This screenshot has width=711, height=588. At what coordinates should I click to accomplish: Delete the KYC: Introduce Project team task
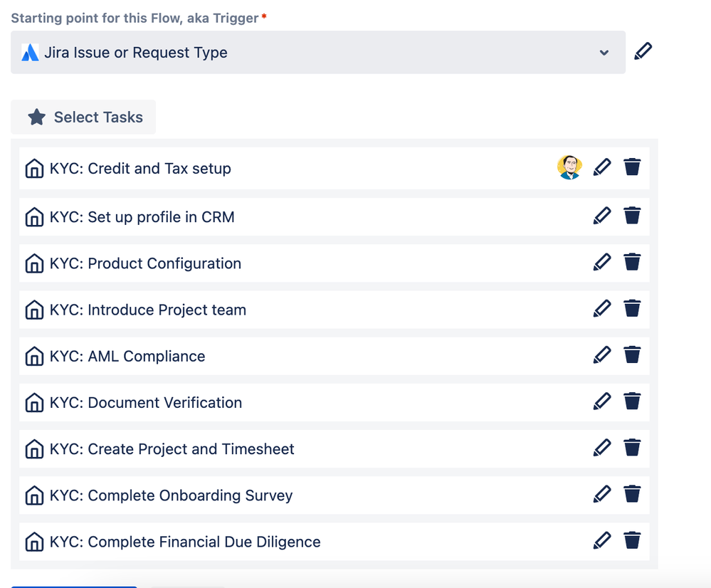632,308
